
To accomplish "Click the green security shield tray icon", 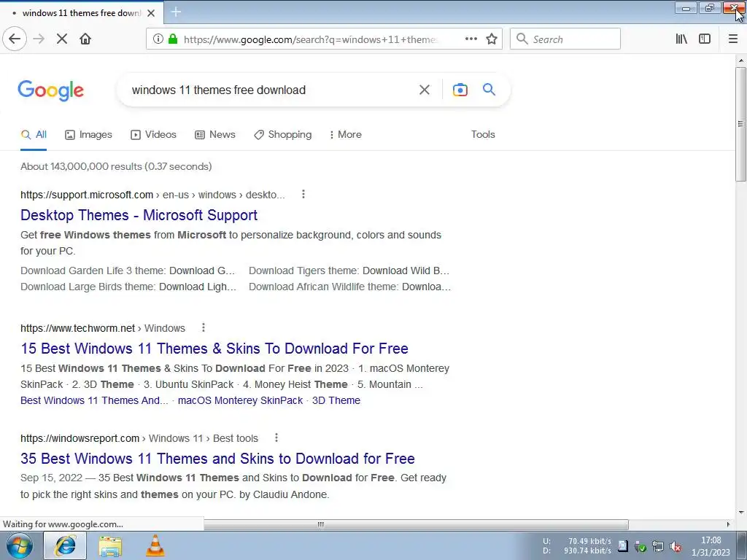I will 640,547.
